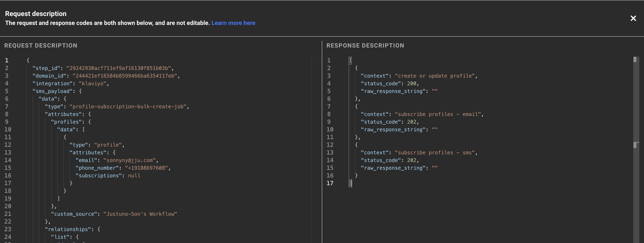Click the custom_source "Justuno-Son's Workflow" value

tap(140, 214)
